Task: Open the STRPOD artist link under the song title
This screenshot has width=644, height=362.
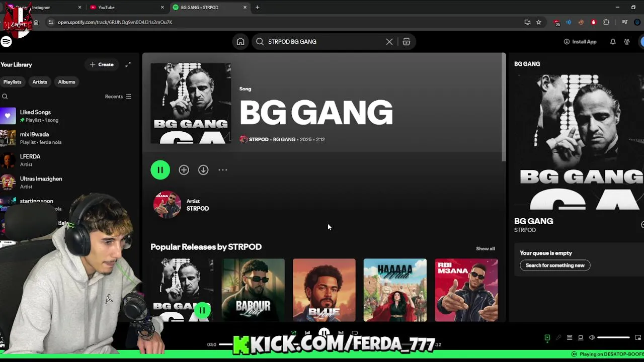Action: coord(259,139)
